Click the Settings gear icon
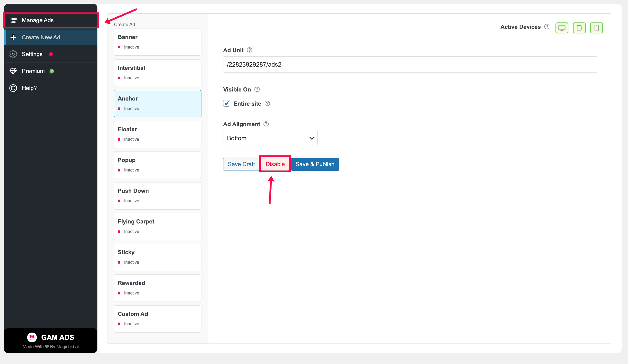The width and height of the screenshot is (628, 364). click(x=13, y=54)
